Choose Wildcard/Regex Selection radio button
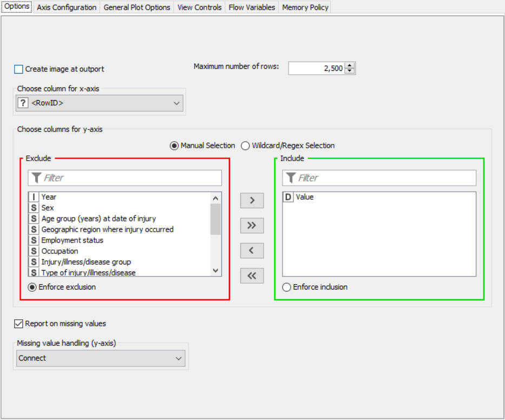 coord(245,146)
